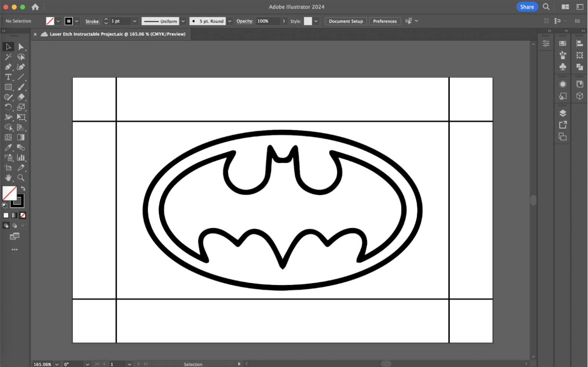The height and width of the screenshot is (367, 588).
Task: Click the blue Share button
Action: point(527,7)
